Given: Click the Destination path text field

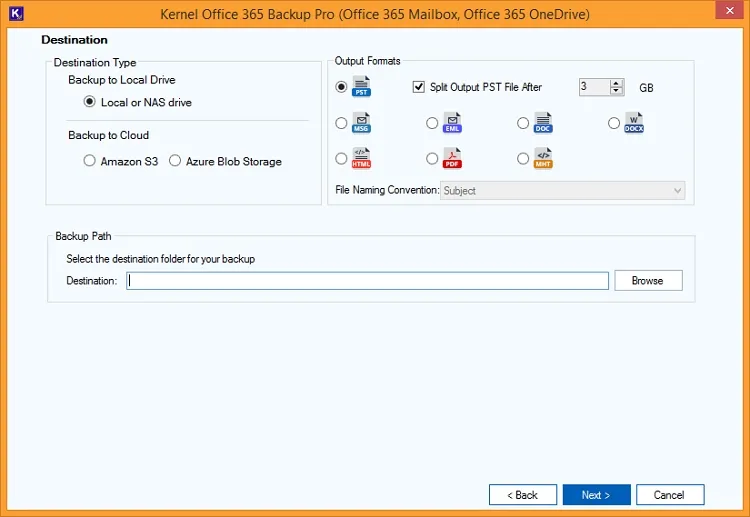Looking at the screenshot, I should tap(367, 281).
